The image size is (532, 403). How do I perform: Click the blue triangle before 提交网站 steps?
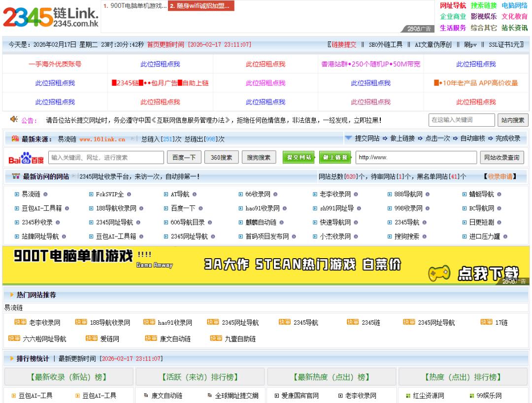pyautogui.click(x=348, y=138)
